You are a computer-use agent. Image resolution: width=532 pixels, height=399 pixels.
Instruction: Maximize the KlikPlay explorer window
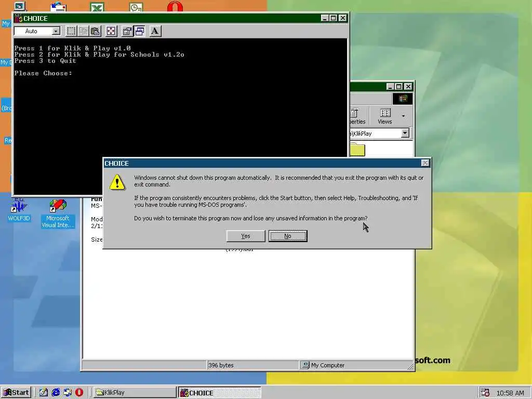(x=399, y=87)
